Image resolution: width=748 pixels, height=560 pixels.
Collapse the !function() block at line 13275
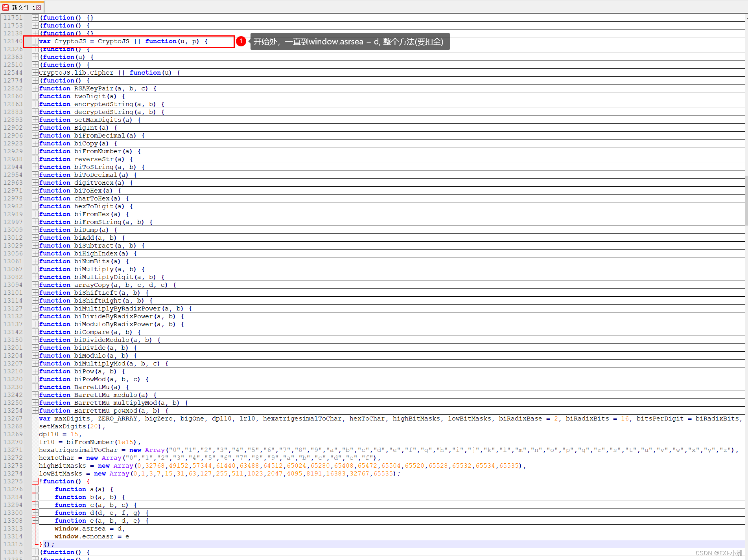coord(35,481)
